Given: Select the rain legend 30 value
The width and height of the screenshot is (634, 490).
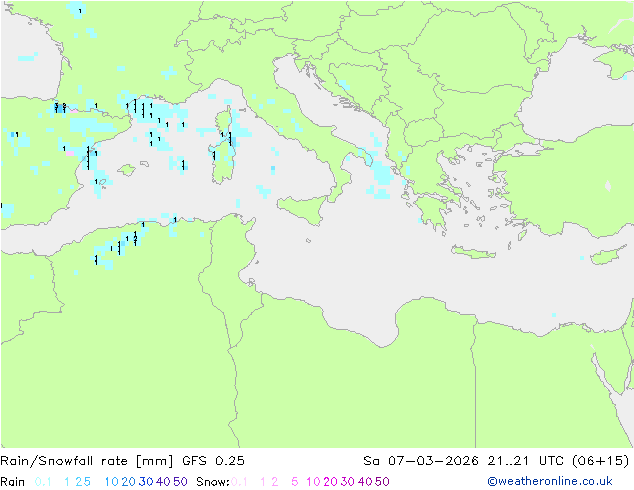Looking at the screenshot, I should pyautogui.click(x=146, y=482).
